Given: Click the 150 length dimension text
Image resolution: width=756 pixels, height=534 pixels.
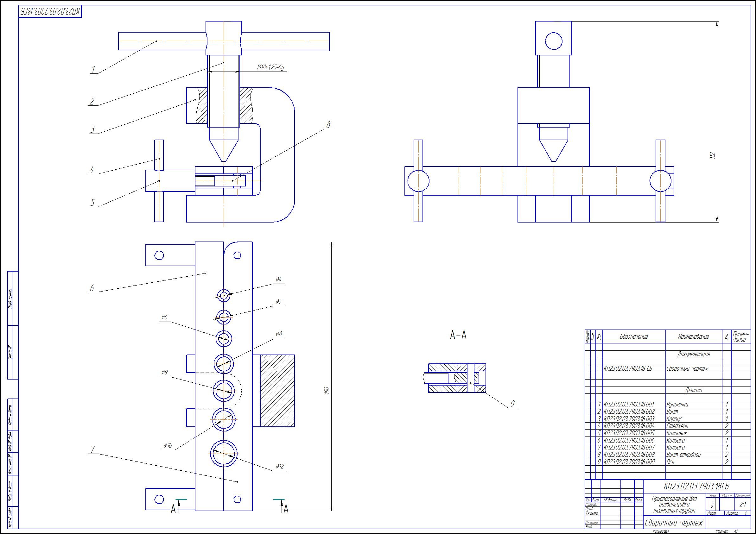Looking at the screenshot, I should 327,390.
